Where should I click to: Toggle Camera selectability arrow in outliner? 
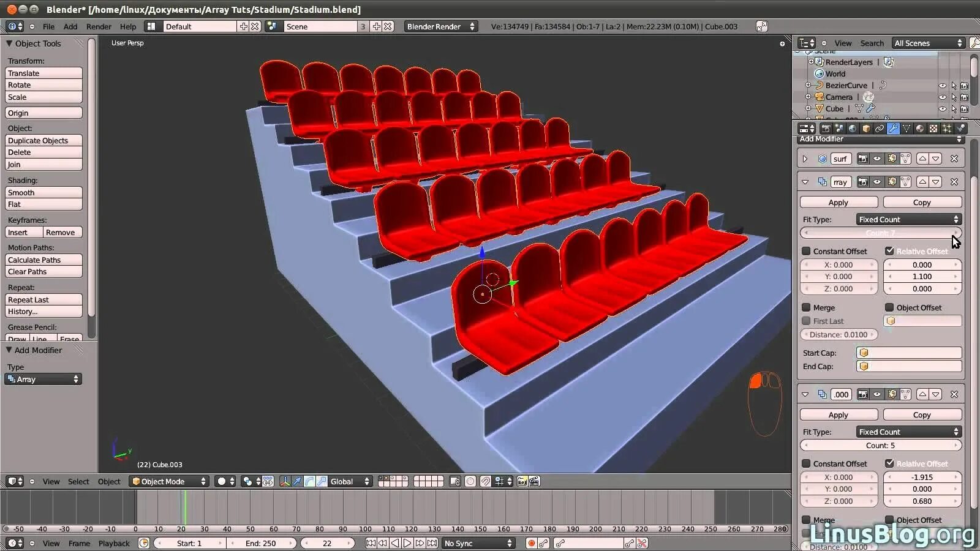tap(954, 97)
